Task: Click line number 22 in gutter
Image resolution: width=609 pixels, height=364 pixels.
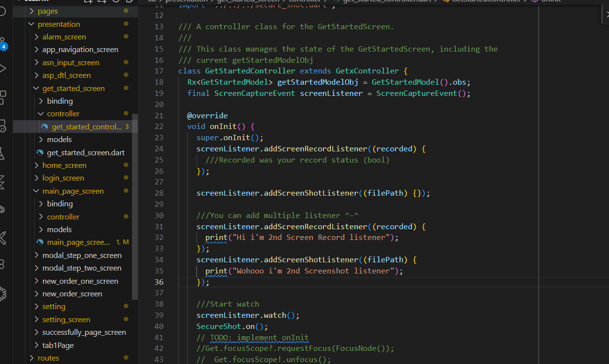Action: (158, 126)
